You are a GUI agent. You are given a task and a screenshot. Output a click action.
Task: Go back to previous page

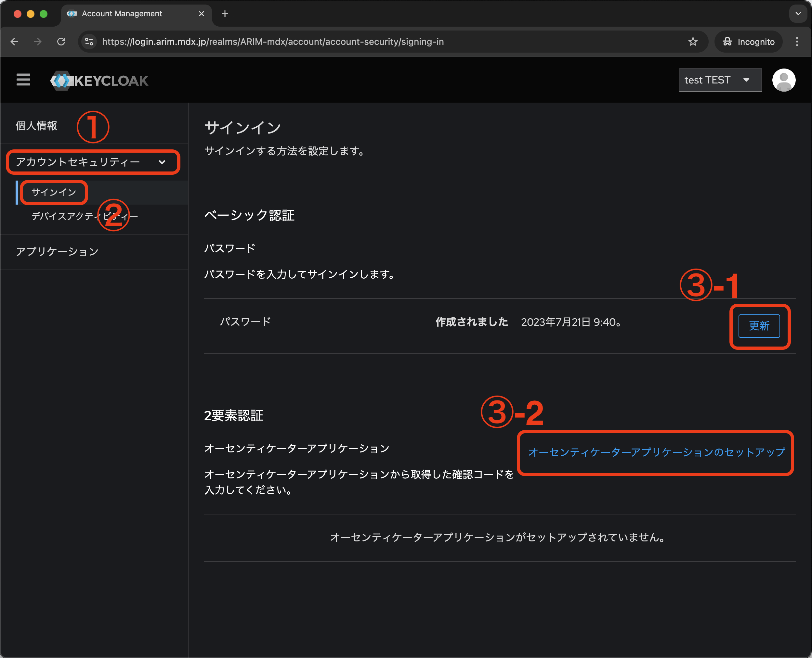[14, 42]
